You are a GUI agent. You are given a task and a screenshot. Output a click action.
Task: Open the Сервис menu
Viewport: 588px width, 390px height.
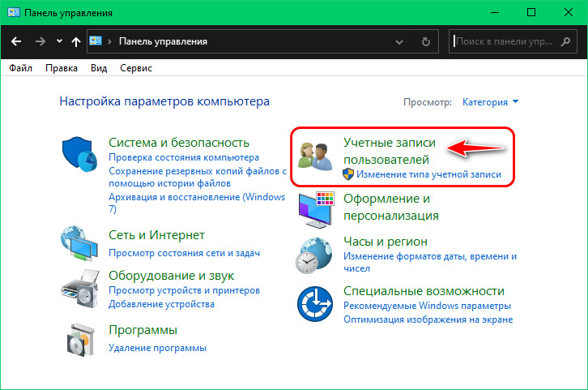pyautogui.click(x=136, y=68)
